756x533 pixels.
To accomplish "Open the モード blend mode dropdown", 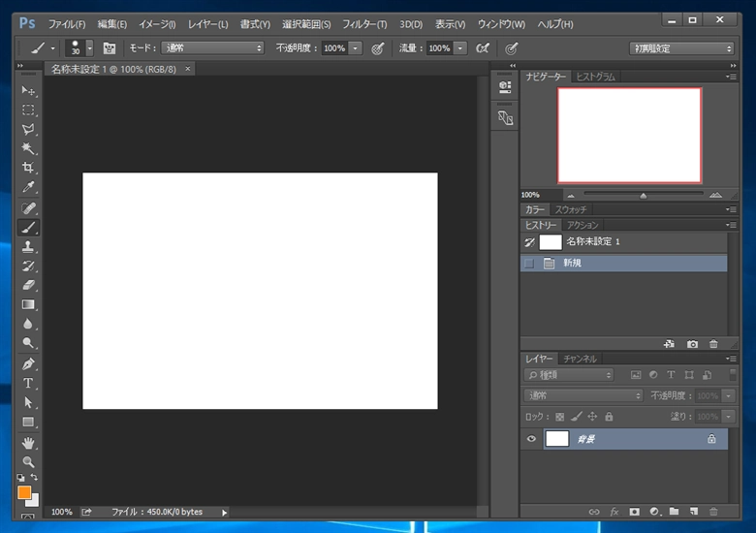I will (212, 48).
